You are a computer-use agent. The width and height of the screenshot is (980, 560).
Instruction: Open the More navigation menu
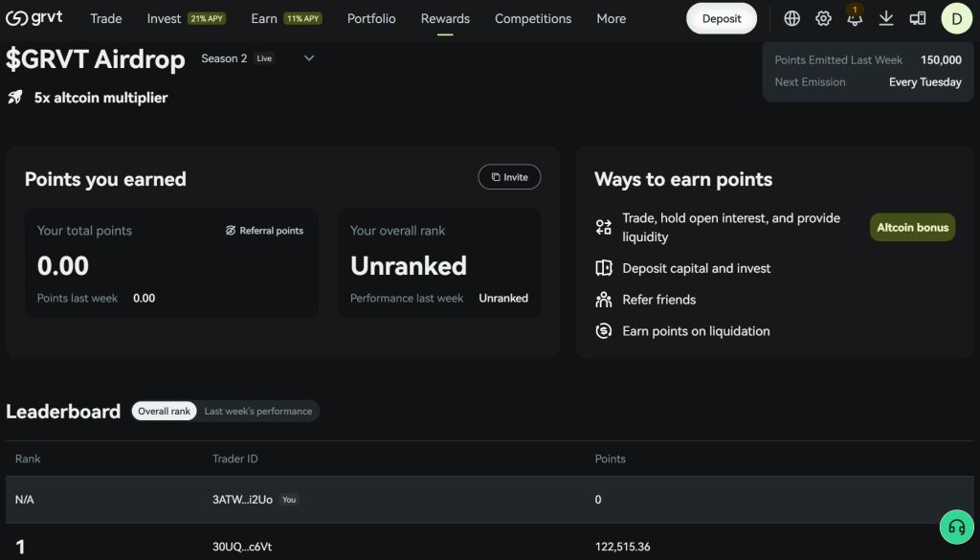pyautogui.click(x=611, y=18)
